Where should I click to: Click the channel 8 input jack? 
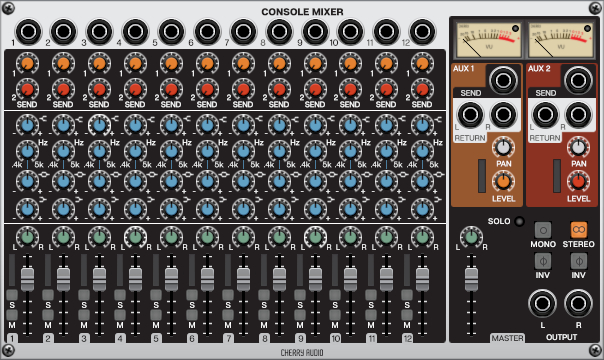[x=279, y=31]
